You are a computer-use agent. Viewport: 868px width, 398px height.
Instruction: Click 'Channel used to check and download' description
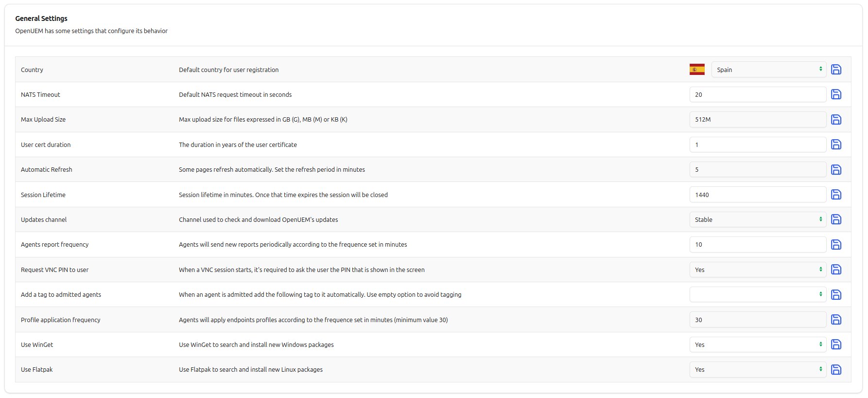[x=259, y=220]
